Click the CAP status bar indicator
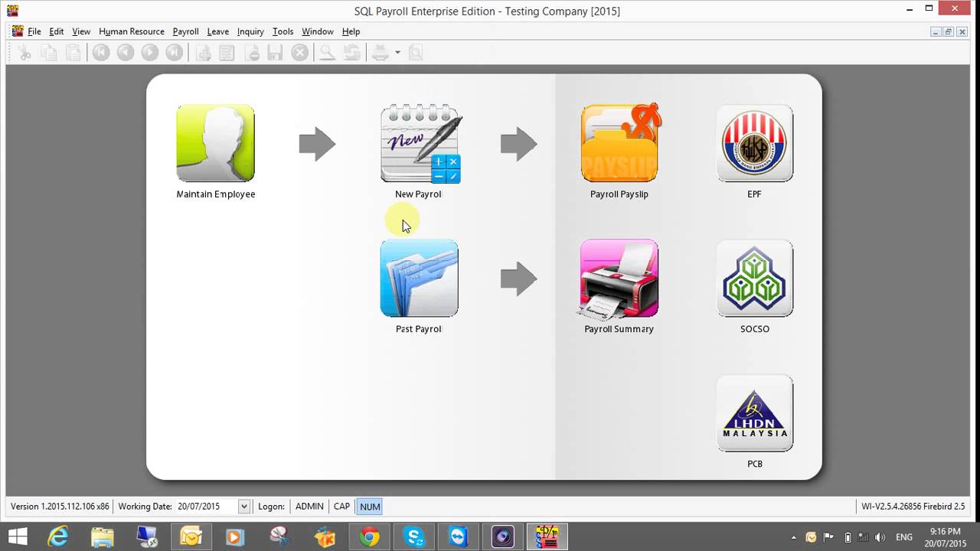 click(x=341, y=507)
